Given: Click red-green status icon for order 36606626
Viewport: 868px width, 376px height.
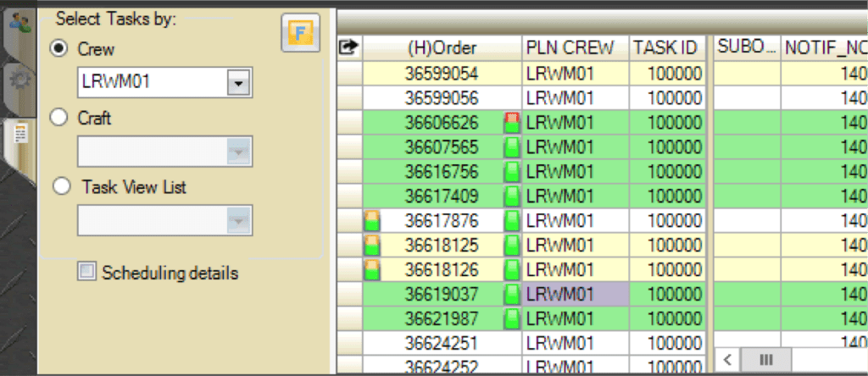Looking at the screenshot, I should [511, 123].
